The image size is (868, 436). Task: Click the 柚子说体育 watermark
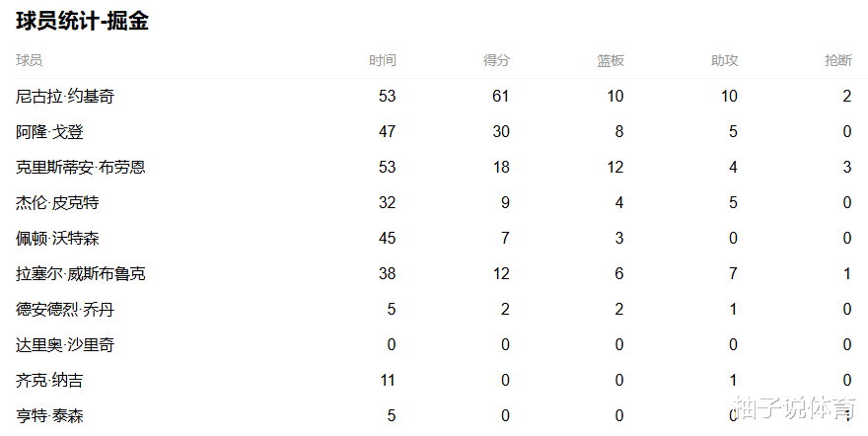[x=800, y=409]
